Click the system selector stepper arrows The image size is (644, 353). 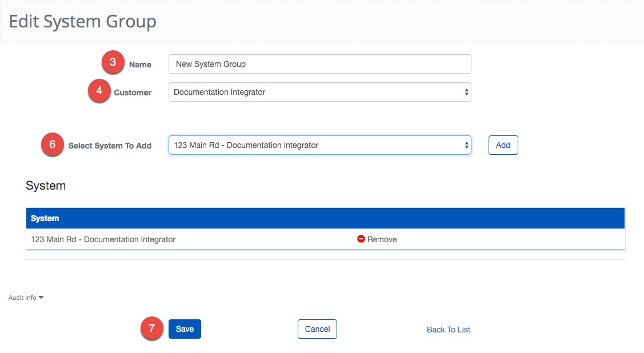(x=466, y=145)
